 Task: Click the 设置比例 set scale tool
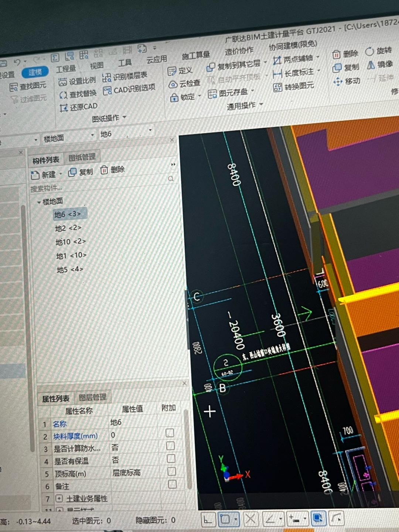pyautogui.click(x=77, y=81)
